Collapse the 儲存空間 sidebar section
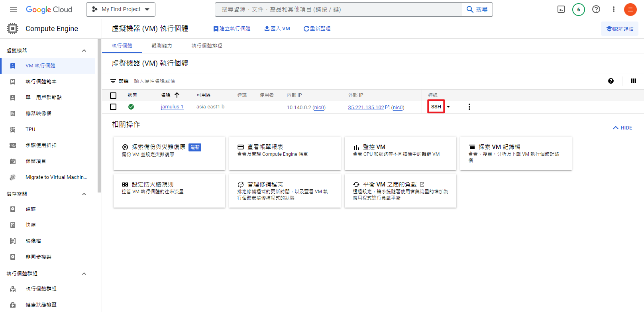 coord(84,194)
